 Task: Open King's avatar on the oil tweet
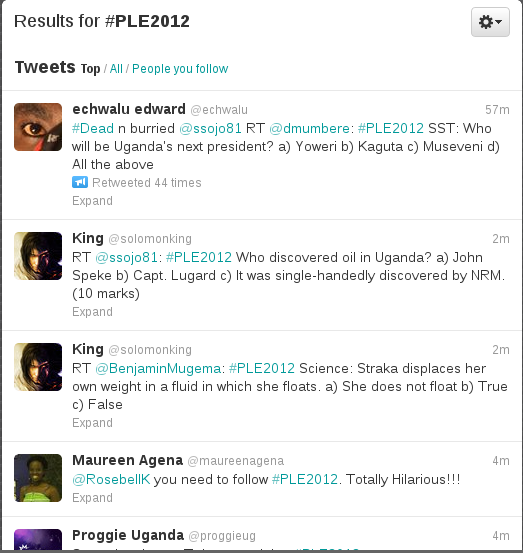(38, 256)
